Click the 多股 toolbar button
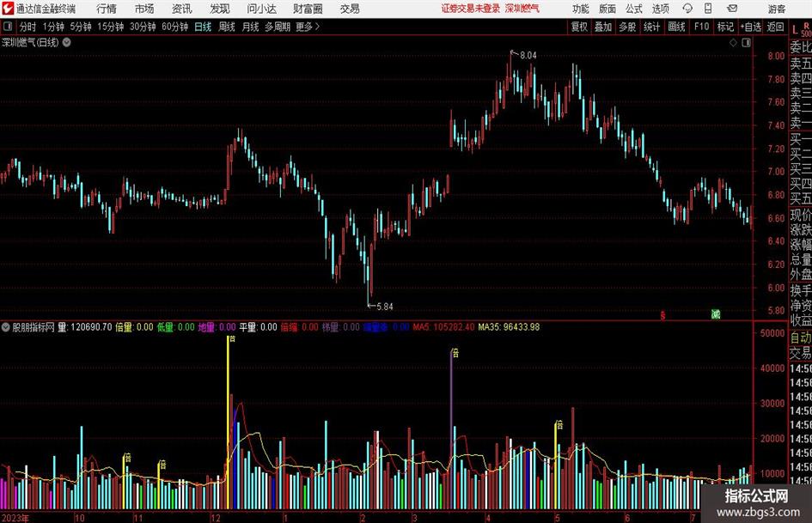 (627, 27)
